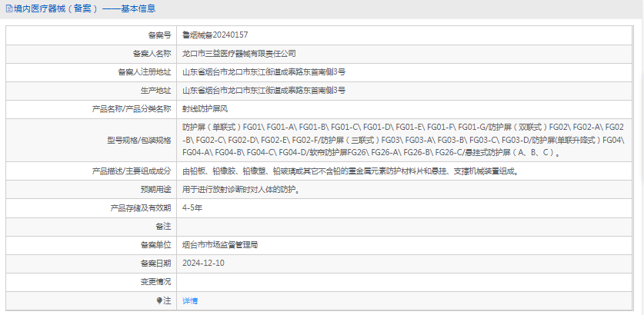Click the 备案日期 label

pos(155,264)
